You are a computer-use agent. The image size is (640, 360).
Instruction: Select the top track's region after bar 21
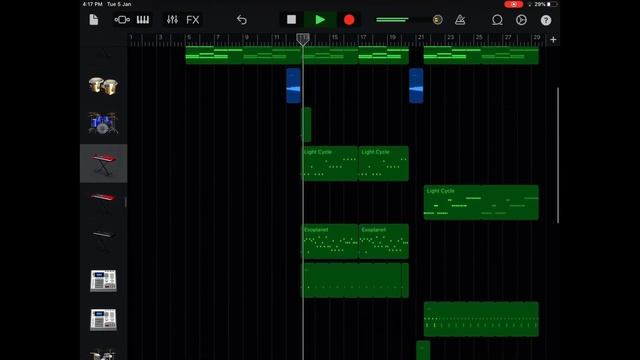[481, 56]
